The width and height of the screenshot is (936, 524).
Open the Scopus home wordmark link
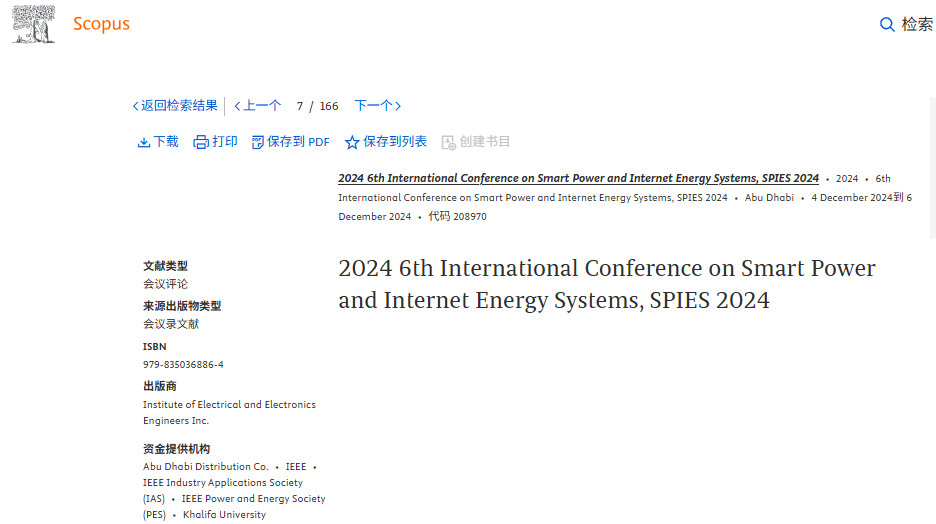(101, 24)
